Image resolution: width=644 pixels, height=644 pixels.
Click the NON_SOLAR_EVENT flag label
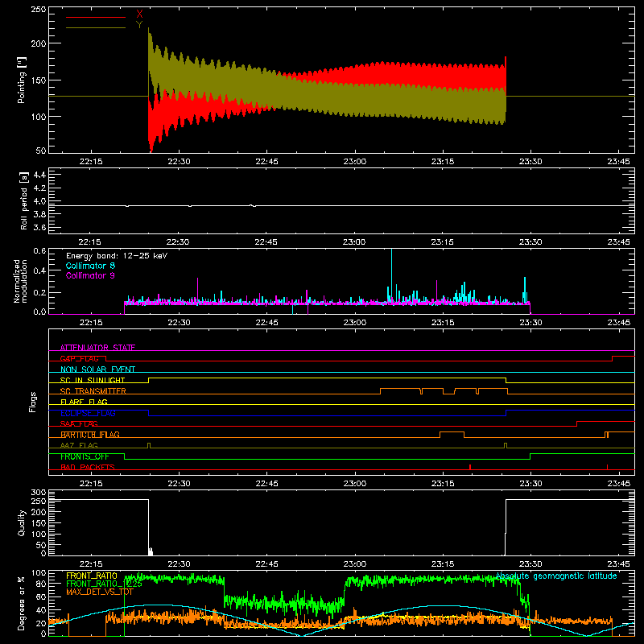(x=97, y=369)
